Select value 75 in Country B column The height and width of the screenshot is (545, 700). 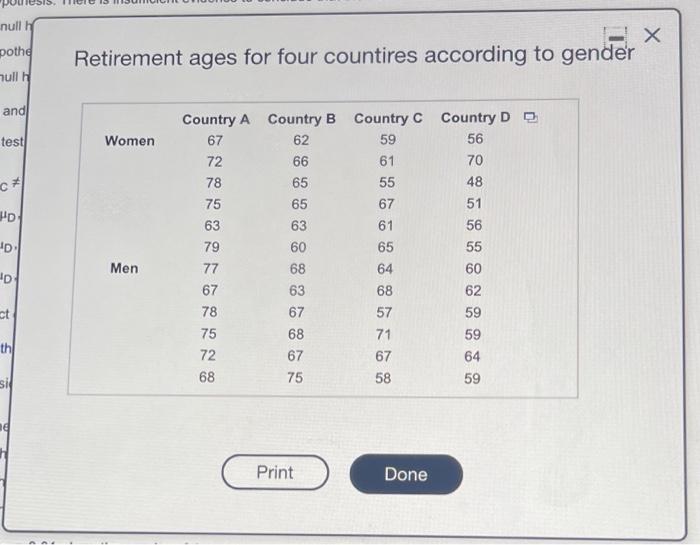click(295, 378)
